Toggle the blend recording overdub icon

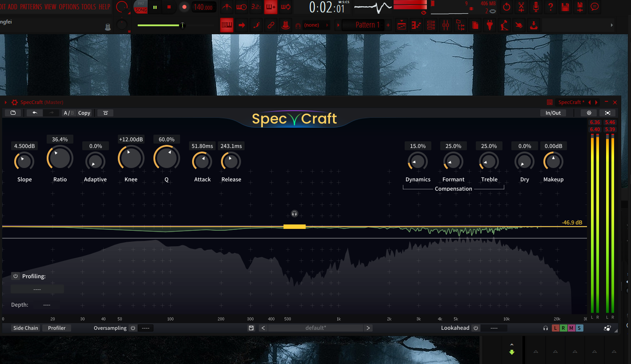tap(270, 7)
